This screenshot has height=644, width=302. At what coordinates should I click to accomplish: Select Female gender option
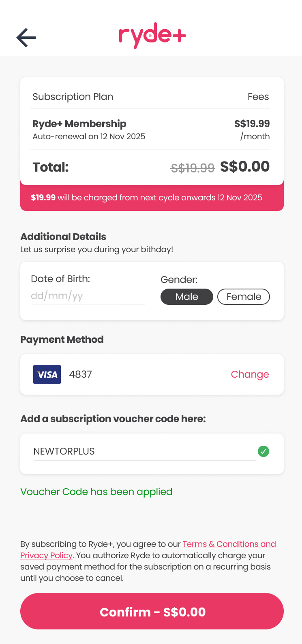click(x=244, y=297)
